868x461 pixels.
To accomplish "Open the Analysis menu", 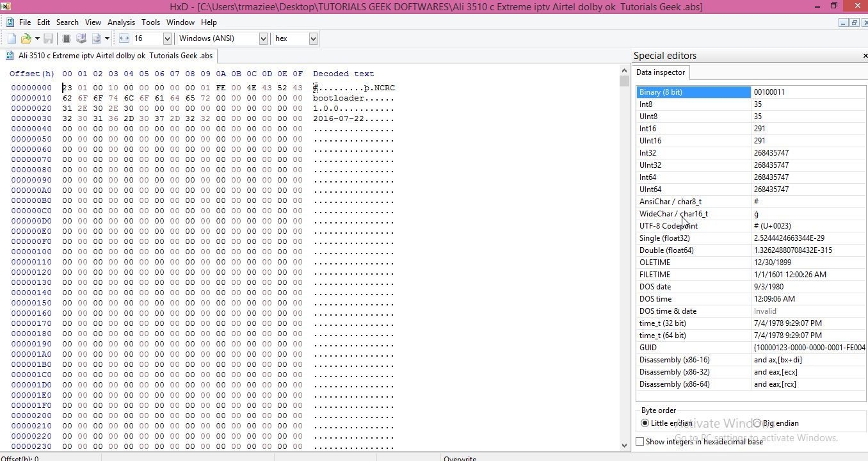I will tap(121, 22).
